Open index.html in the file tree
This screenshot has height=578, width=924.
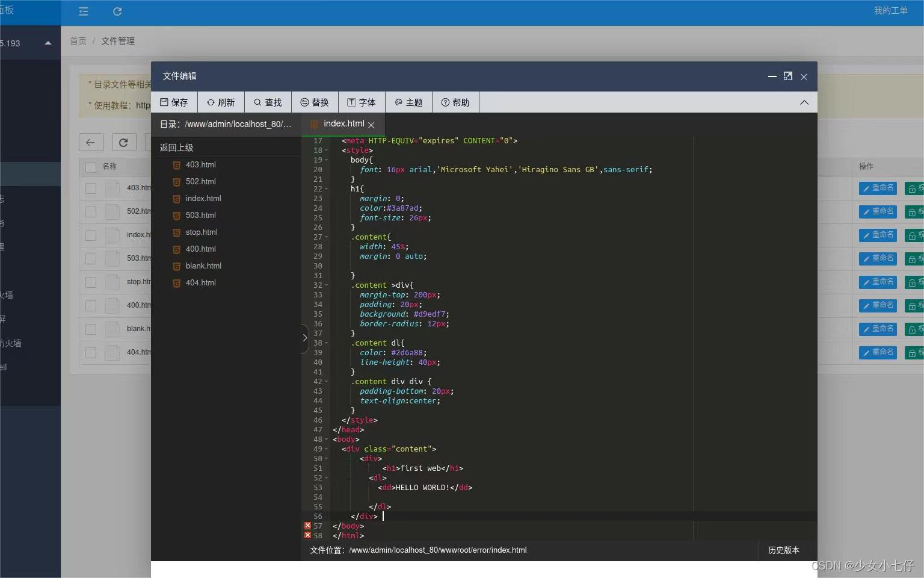coord(203,198)
